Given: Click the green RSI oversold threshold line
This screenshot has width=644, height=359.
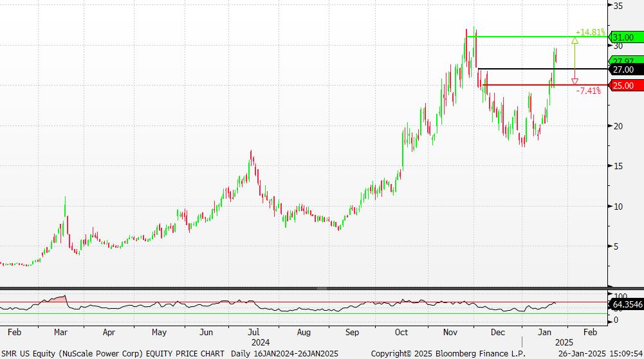Looking at the screenshot, I should click(x=304, y=314).
